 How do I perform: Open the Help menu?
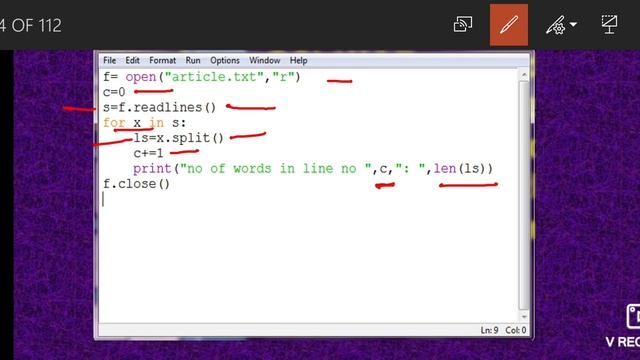(x=298, y=60)
